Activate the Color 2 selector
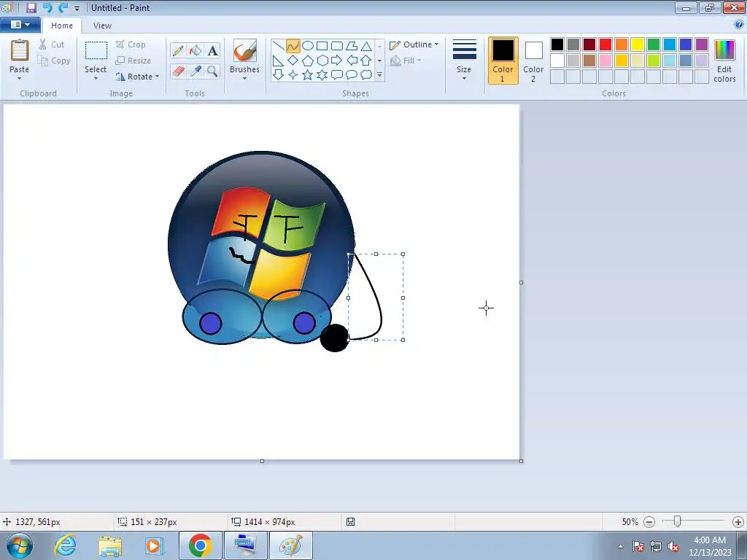Image resolution: width=747 pixels, height=560 pixels. [533, 61]
